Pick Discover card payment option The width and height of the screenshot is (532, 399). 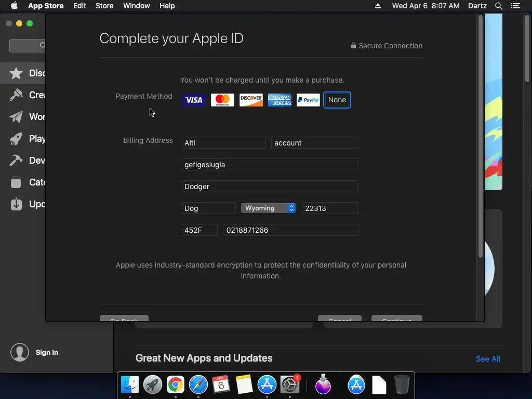coord(251,100)
